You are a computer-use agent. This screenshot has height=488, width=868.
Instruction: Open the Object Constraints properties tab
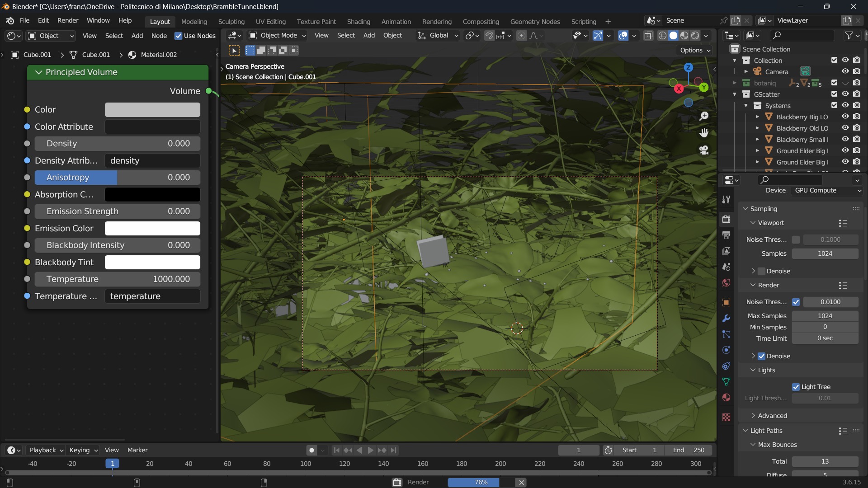coord(726,366)
